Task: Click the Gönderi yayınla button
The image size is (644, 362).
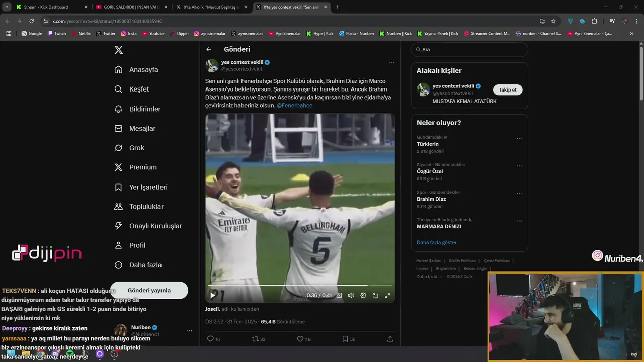Action: (x=149, y=290)
